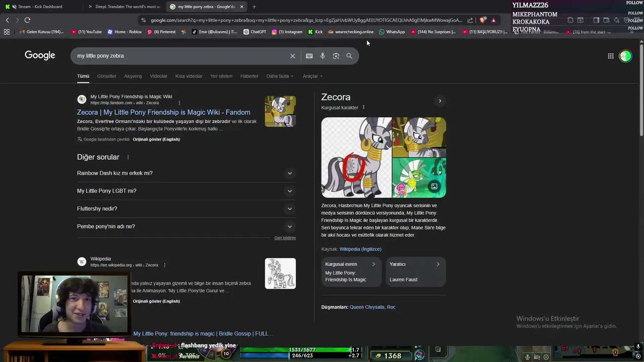This screenshot has width=644, height=362.
Task: Open the YouTube (11) bookmark
Action: coord(87,32)
